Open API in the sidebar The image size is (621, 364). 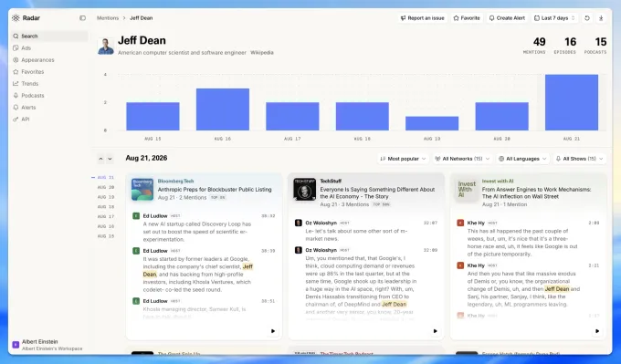49,120
